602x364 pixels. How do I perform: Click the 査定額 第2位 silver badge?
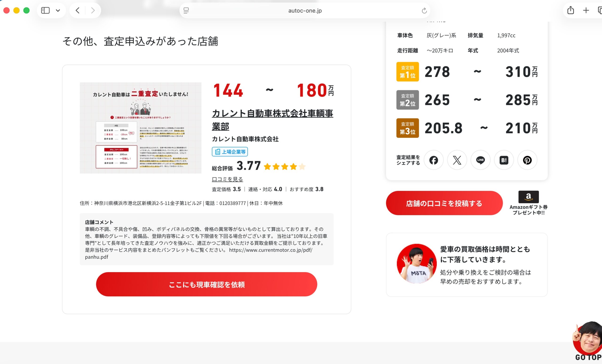408,100
